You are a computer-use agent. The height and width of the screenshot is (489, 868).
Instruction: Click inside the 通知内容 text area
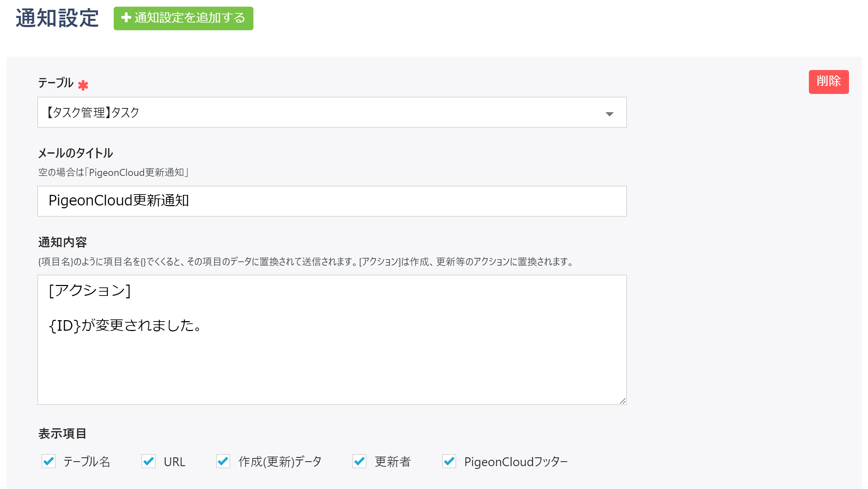pos(331,341)
